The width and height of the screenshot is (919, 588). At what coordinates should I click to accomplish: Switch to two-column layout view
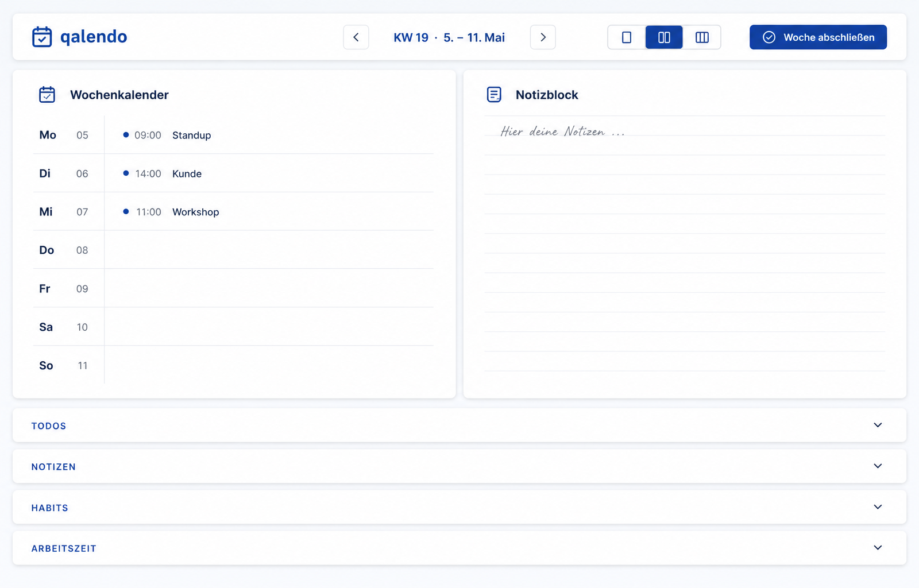pyautogui.click(x=664, y=37)
